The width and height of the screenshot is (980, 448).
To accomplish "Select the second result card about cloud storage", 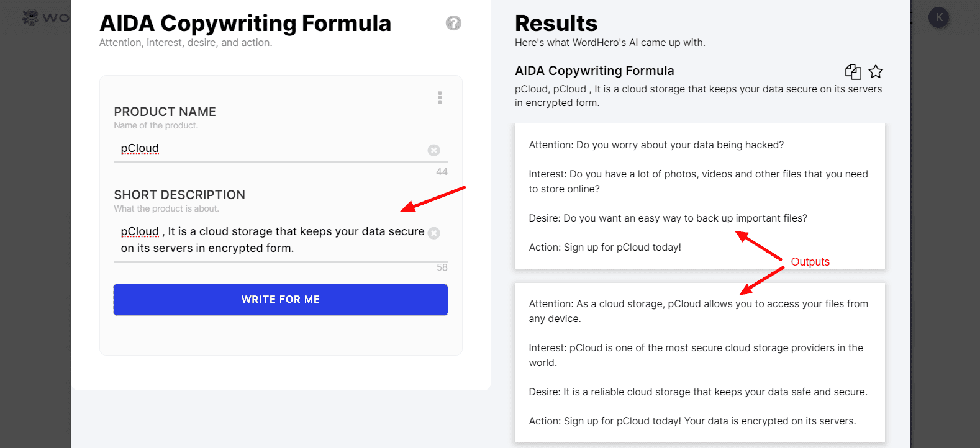I will coord(699,362).
